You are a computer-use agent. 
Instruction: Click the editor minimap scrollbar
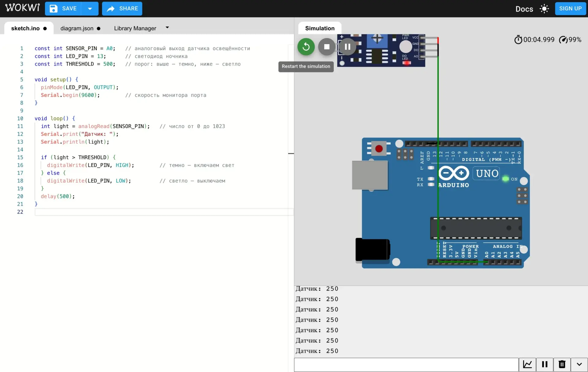click(291, 153)
